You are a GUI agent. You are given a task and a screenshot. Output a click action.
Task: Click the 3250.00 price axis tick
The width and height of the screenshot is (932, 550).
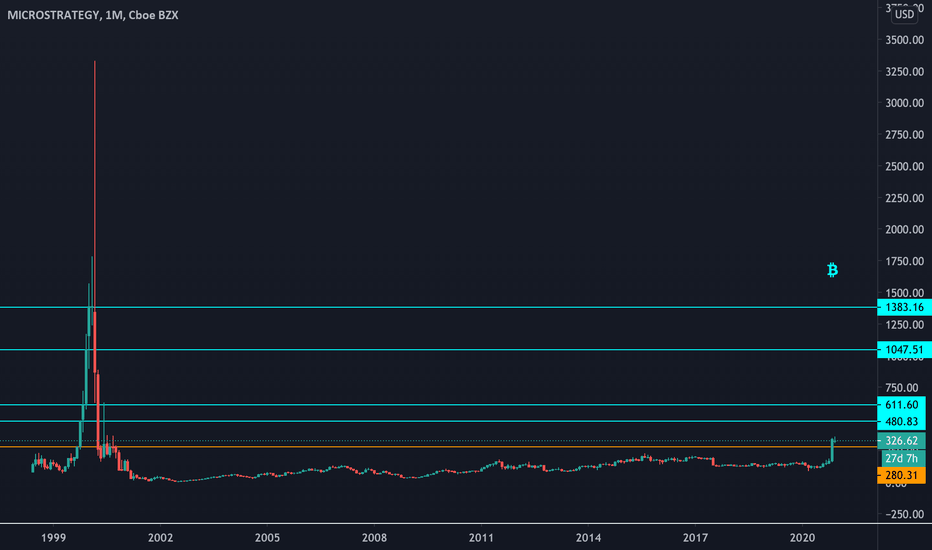(904, 71)
